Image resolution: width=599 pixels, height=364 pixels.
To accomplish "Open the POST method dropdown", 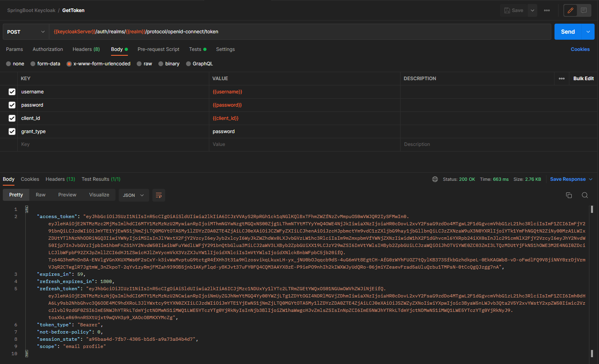I will tap(26, 32).
